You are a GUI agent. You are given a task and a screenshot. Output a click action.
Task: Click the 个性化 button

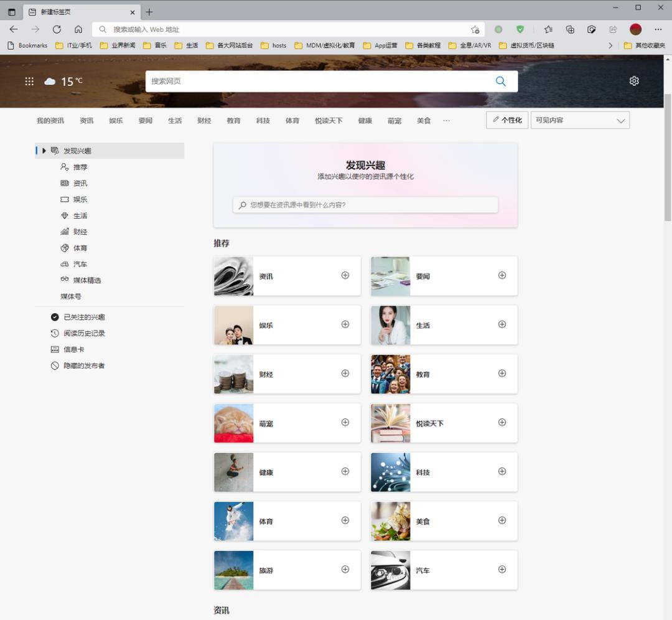(507, 120)
